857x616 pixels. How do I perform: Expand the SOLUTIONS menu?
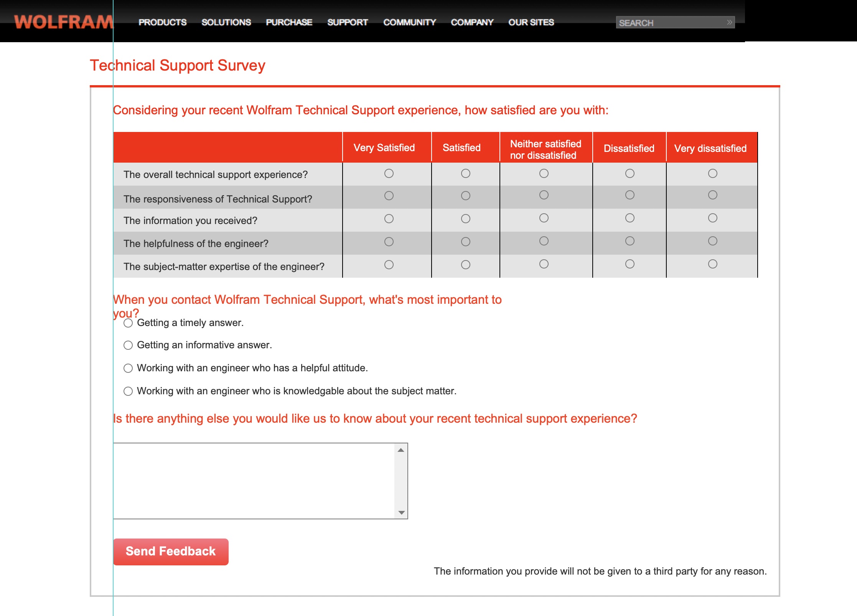click(226, 21)
